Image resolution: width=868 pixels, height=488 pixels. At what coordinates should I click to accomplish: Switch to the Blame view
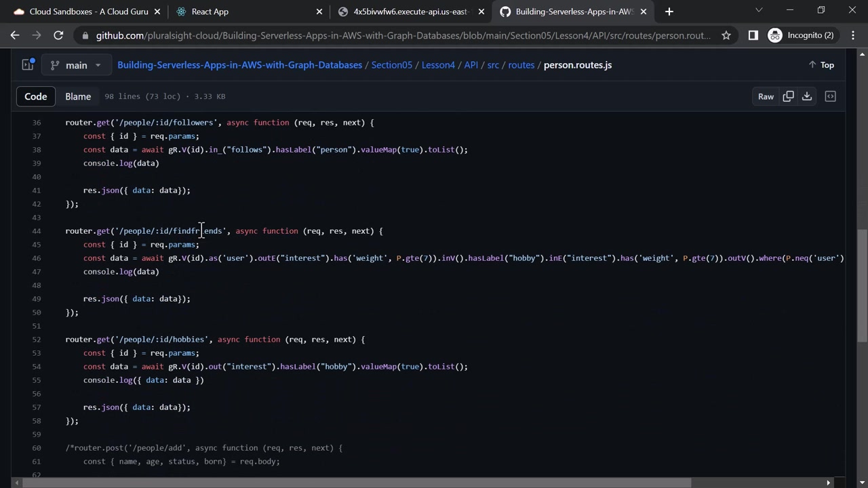click(78, 96)
